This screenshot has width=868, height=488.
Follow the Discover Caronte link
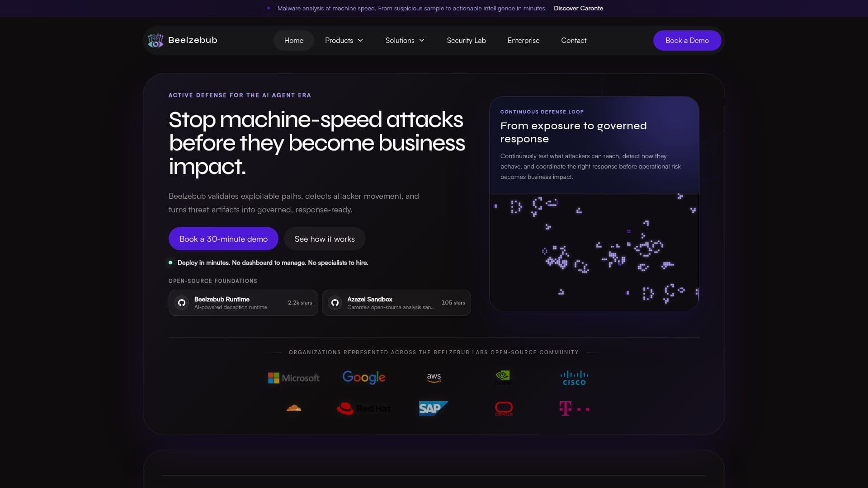tap(578, 8)
